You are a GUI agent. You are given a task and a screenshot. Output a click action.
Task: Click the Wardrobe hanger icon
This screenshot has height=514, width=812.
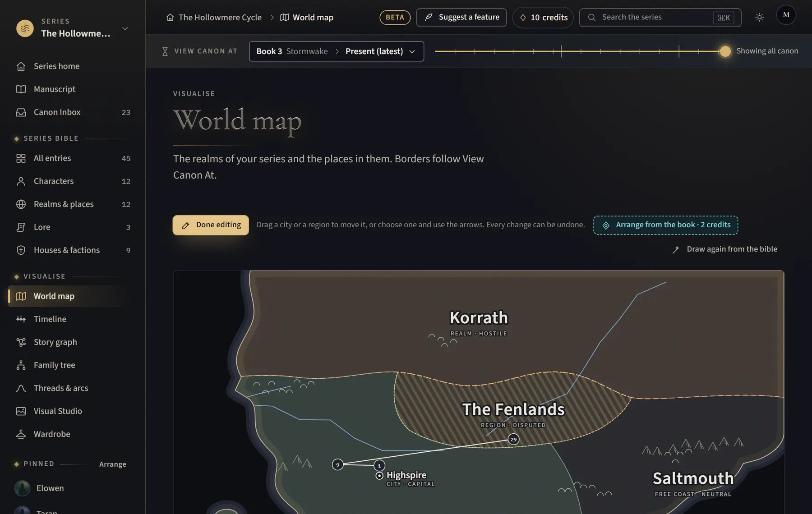point(21,434)
